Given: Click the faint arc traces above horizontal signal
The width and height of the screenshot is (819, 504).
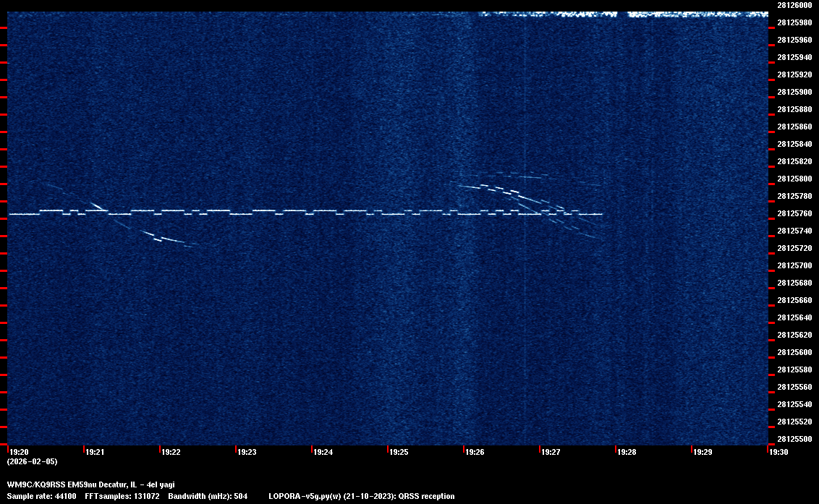Looking at the screenshot, I should point(521,174).
